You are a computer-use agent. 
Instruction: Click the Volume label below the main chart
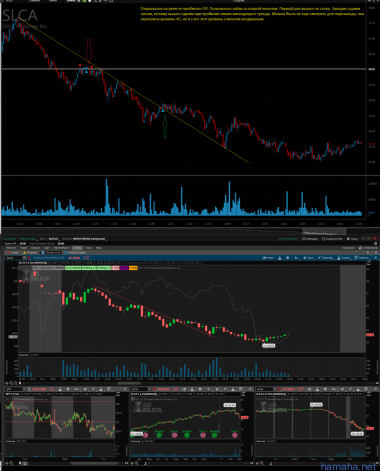(23, 355)
